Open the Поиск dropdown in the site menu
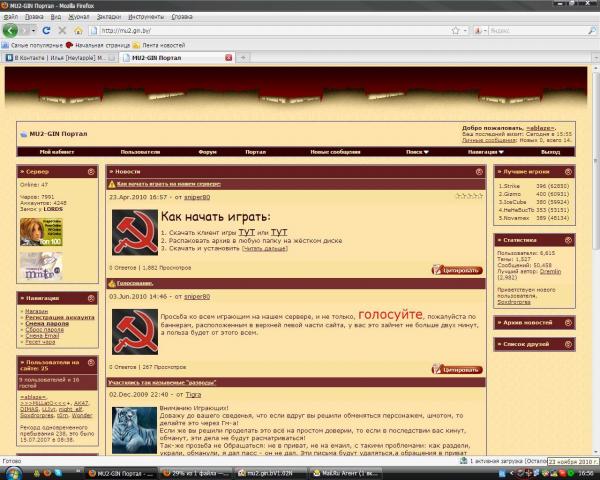The image size is (600, 480). coord(417,152)
